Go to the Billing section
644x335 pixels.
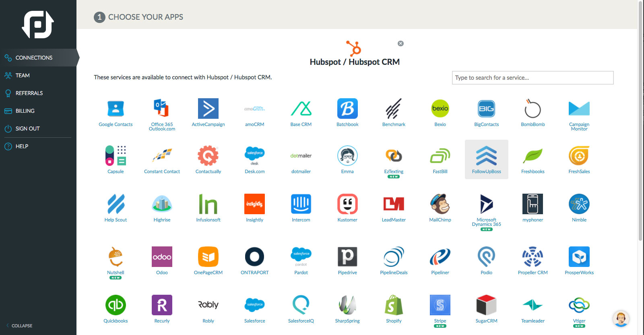25,111
